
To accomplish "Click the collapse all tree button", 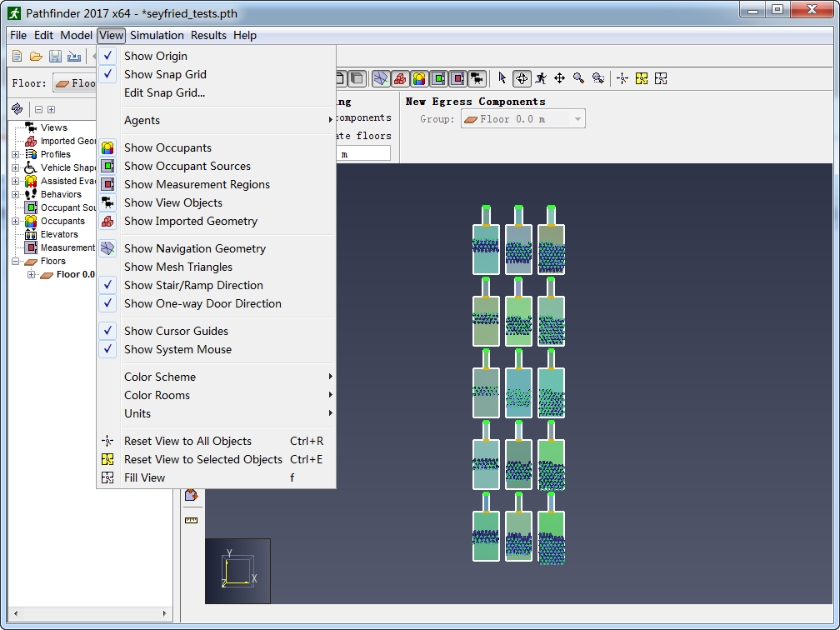I will click(38, 110).
